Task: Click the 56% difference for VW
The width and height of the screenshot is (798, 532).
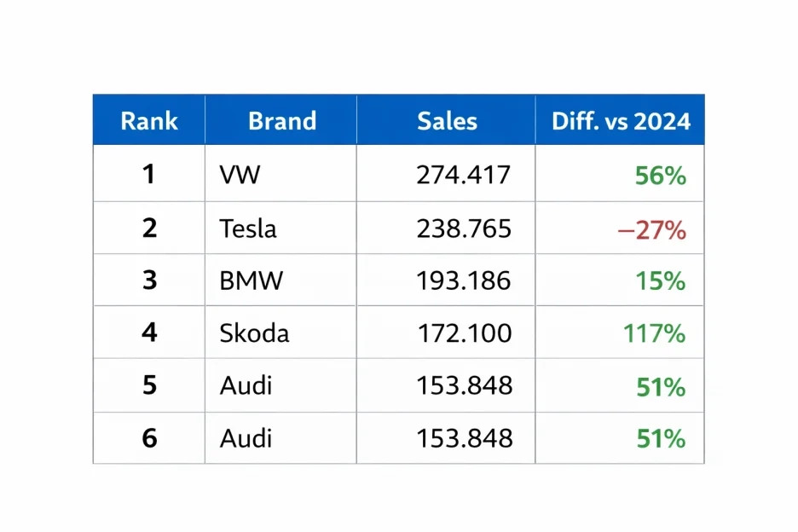Action: [661, 176]
